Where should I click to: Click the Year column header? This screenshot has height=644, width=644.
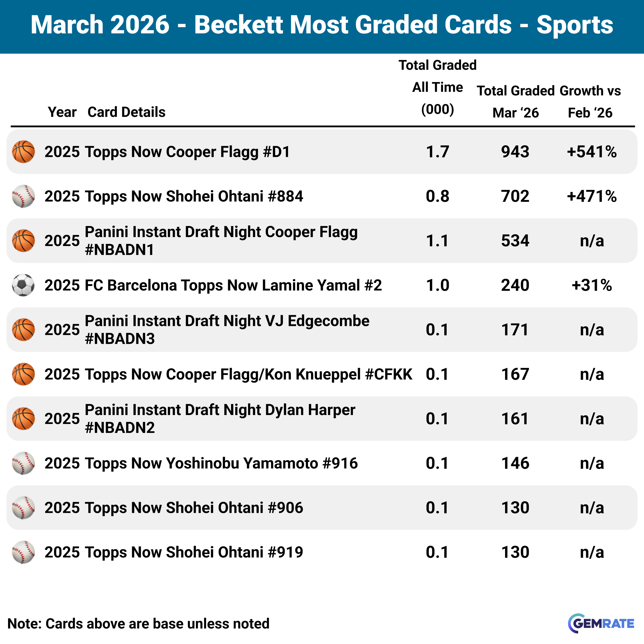[x=62, y=112]
